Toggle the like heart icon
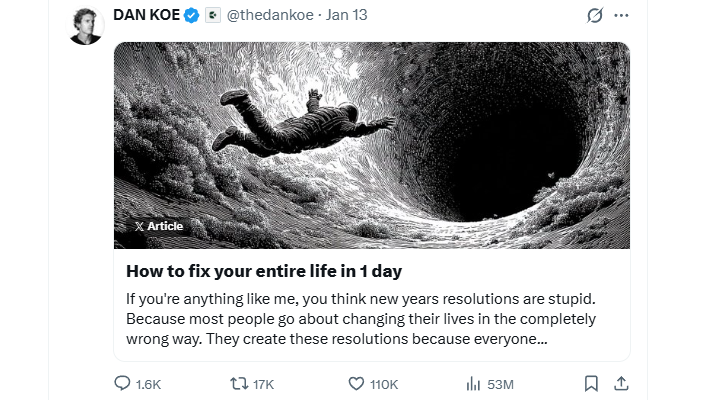Viewport: 728px width, 400px height. (357, 383)
